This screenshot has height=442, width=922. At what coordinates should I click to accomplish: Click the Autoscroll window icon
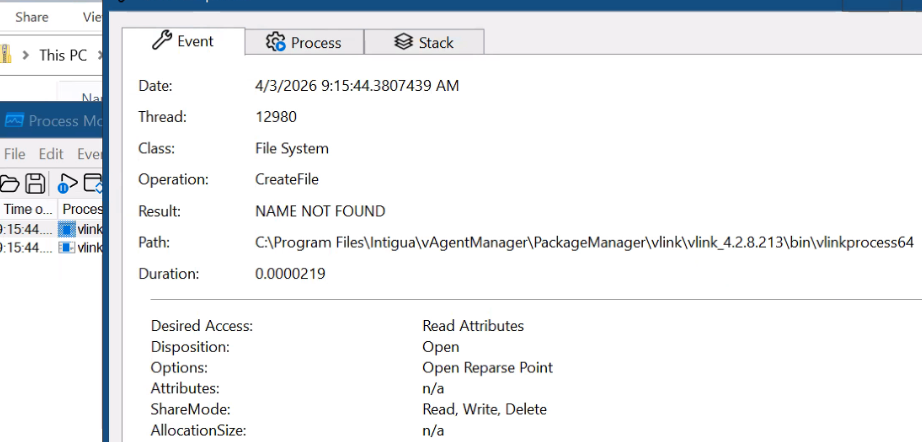click(94, 183)
